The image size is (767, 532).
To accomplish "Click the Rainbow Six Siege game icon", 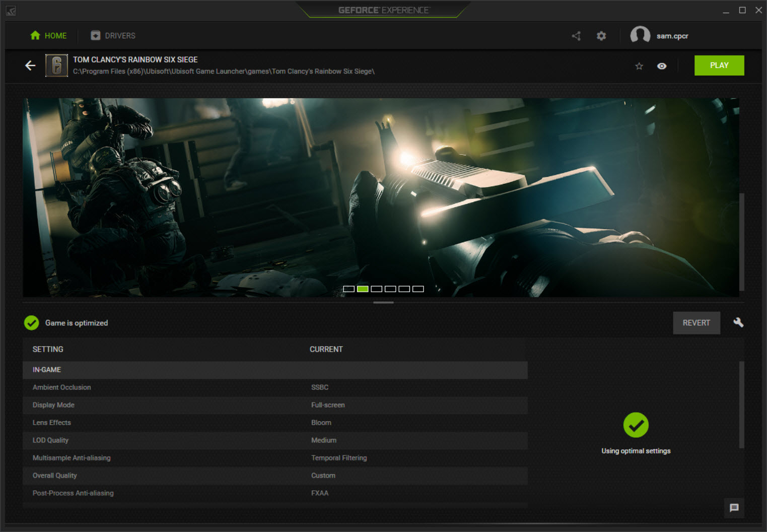I will (56, 65).
